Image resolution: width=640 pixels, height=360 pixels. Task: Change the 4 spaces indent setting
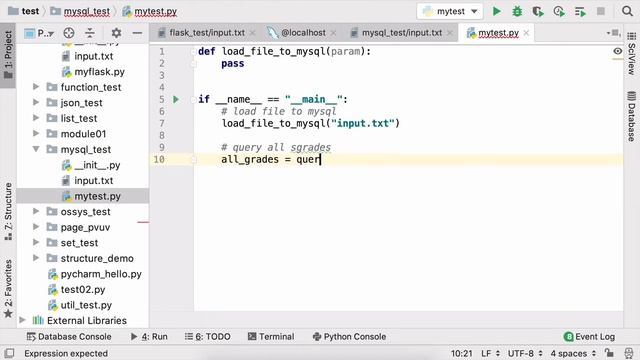click(x=573, y=353)
